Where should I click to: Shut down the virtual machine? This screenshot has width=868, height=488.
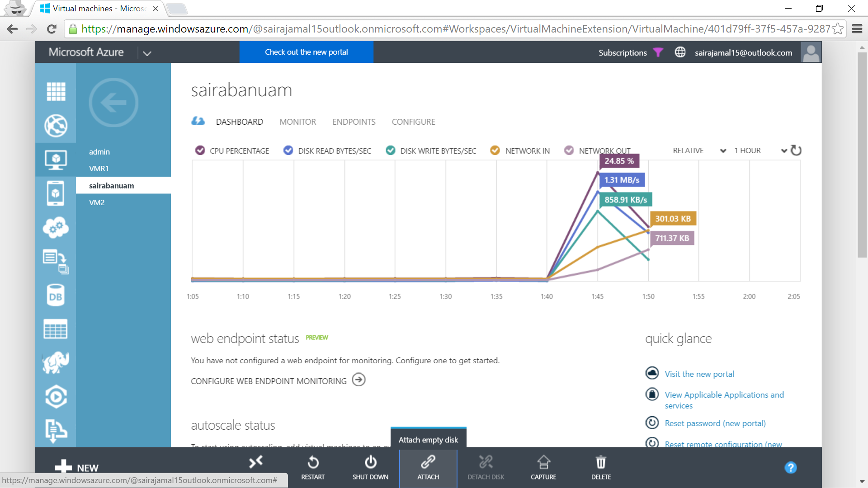point(370,467)
